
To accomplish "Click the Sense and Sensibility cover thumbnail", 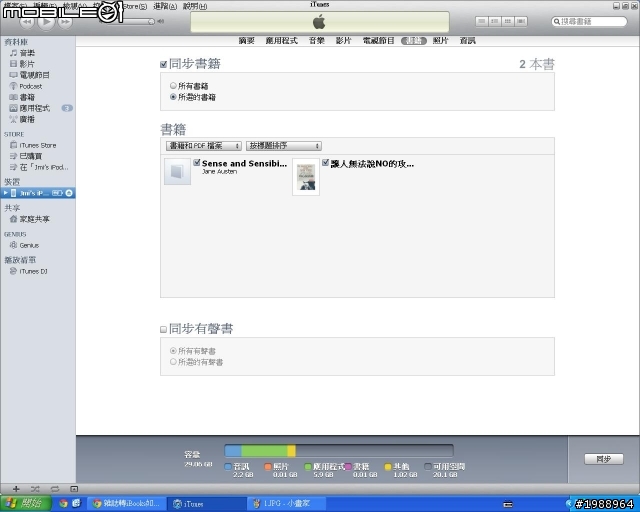I will (177, 171).
